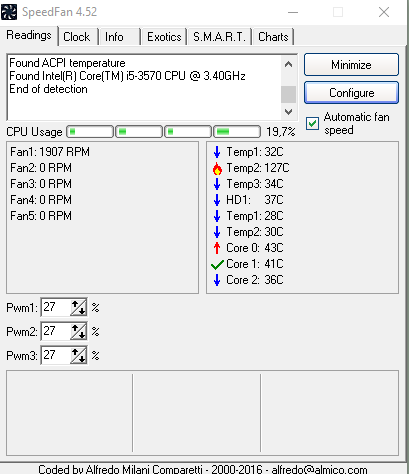Click the blue down arrow beside HD1: 37C

tap(217, 200)
